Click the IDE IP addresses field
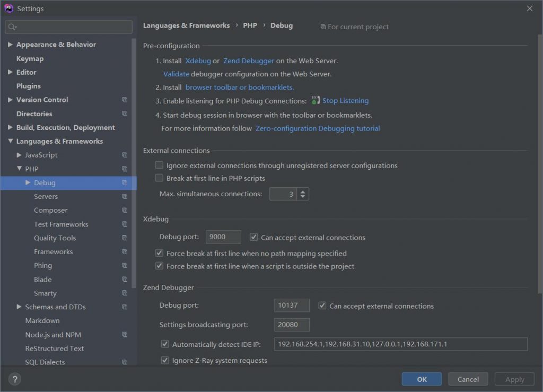This screenshot has height=392, width=543. tap(401, 344)
